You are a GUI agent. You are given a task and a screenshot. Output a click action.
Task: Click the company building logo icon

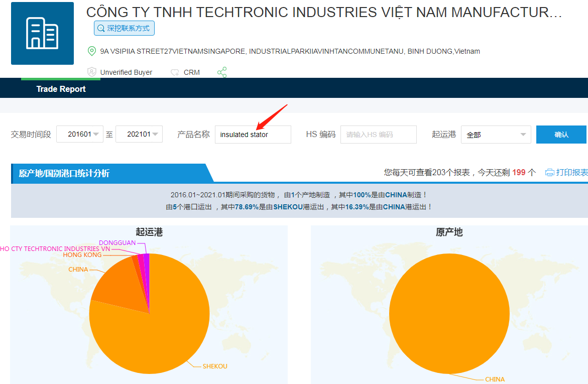[x=42, y=33]
